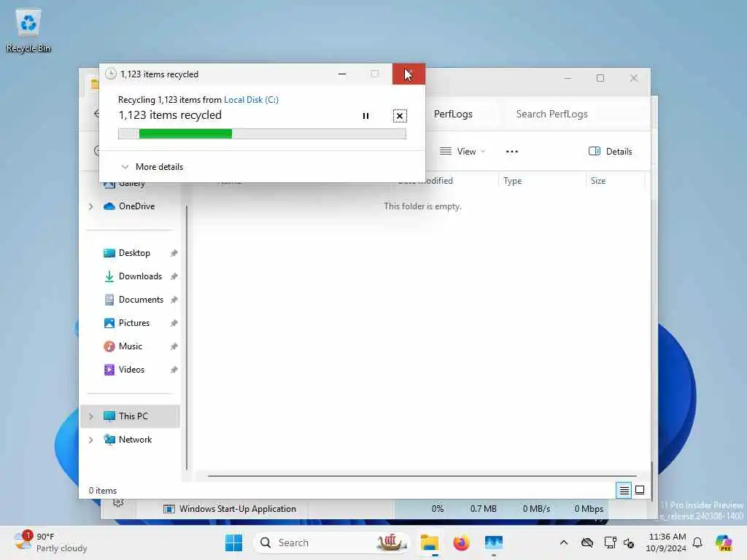This screenshot has width=747, height=560.
Task: Minimize the recycle progress dialog
Action: pyautogui.click(x=342, y=74)
